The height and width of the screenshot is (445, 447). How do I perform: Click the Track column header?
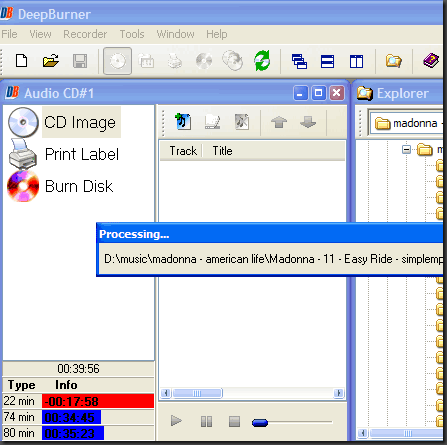pyautogui.click(x=182, y=151)
